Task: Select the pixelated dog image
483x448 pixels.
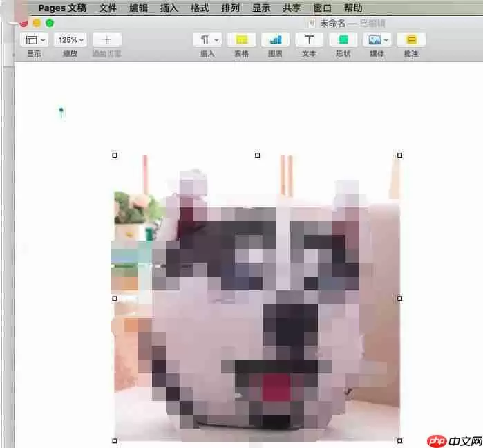Action: tap(257, 298)
